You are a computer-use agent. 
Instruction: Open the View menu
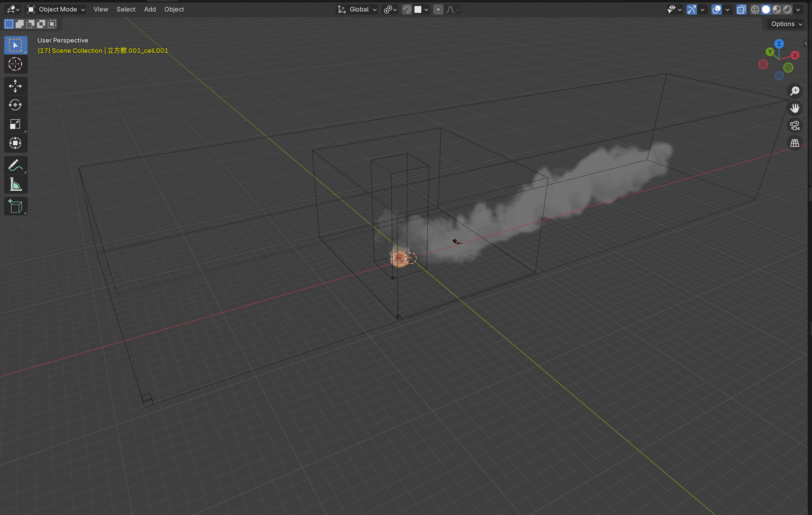click(x=100, y=10)
